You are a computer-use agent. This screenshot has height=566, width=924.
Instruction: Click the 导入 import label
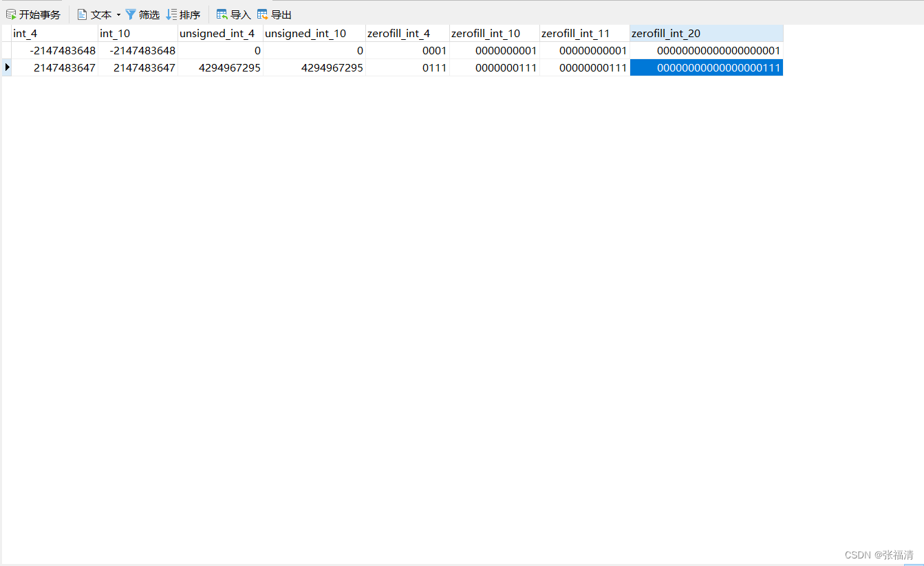click(241, 14)
